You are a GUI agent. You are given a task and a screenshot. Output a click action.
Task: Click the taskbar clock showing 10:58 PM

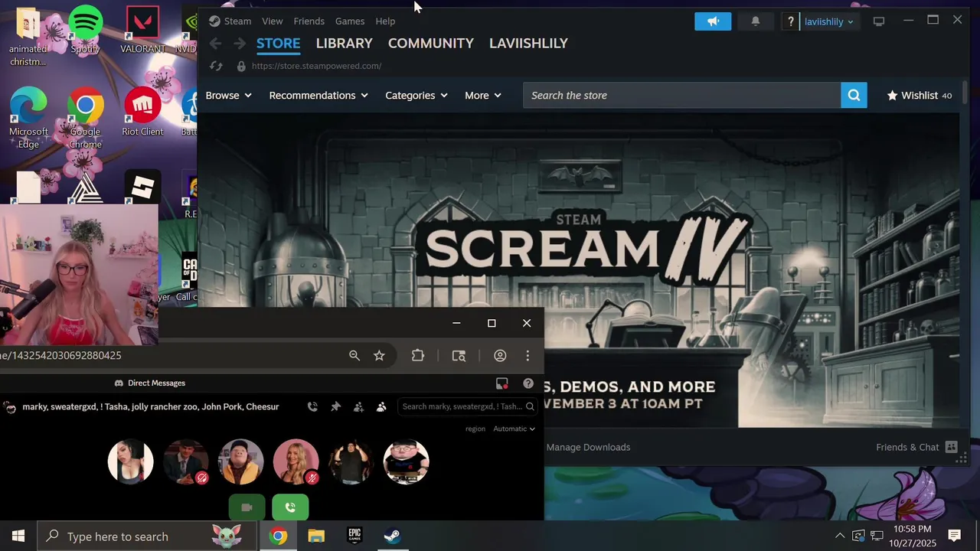point(912,536)
